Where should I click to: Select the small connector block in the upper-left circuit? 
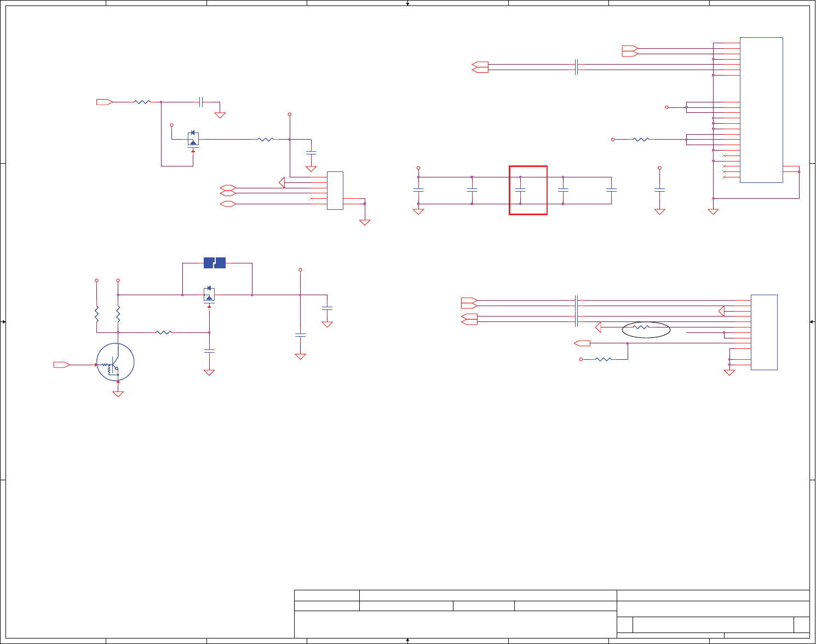(x=335, y=191)
